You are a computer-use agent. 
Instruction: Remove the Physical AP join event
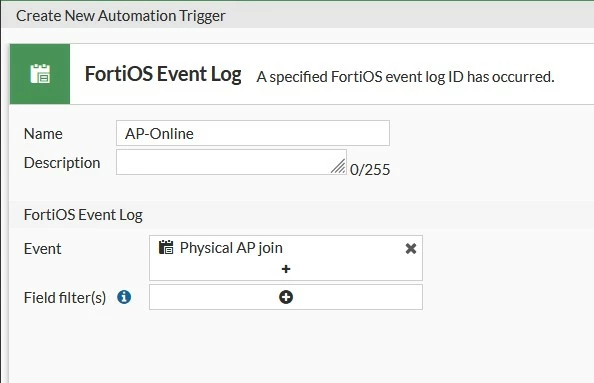(x=411, y=249)
